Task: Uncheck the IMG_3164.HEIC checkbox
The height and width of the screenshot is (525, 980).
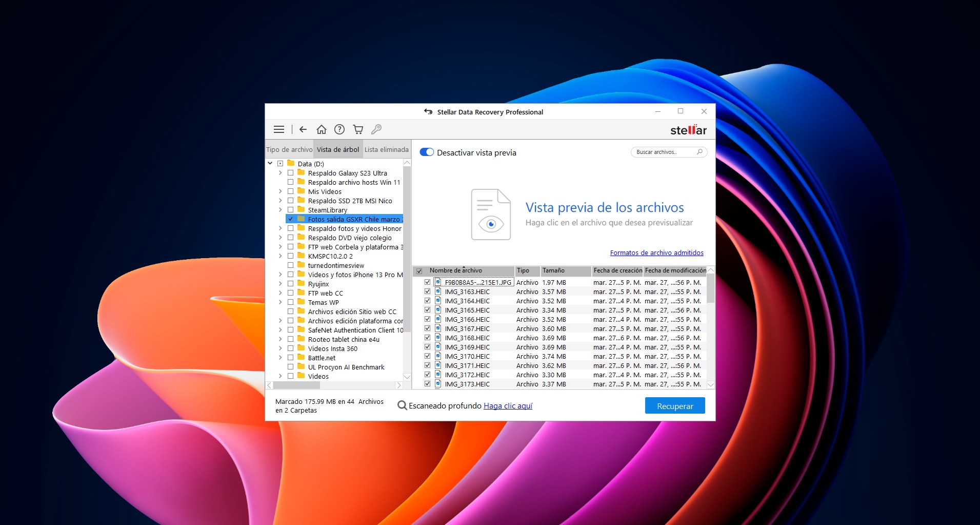Action: tap(427, 301)
